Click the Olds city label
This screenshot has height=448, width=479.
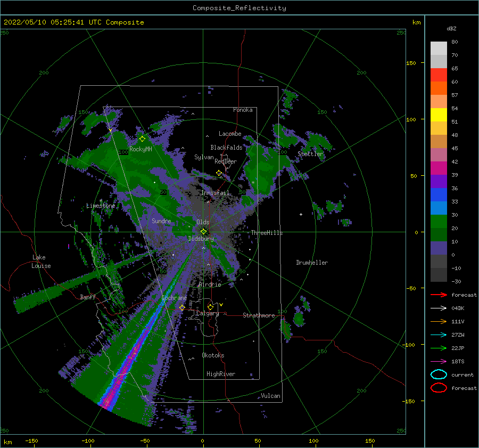[x=203, y=222]
